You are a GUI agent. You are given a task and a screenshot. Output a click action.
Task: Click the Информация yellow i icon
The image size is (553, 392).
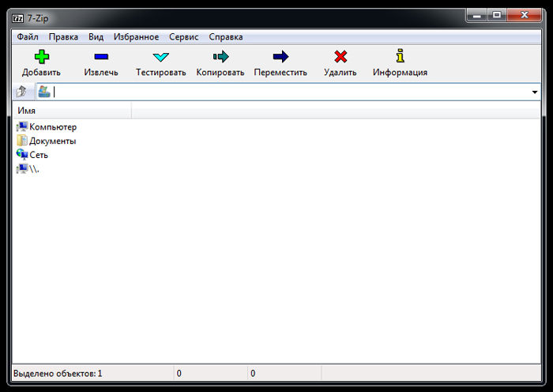pos(400,56)
